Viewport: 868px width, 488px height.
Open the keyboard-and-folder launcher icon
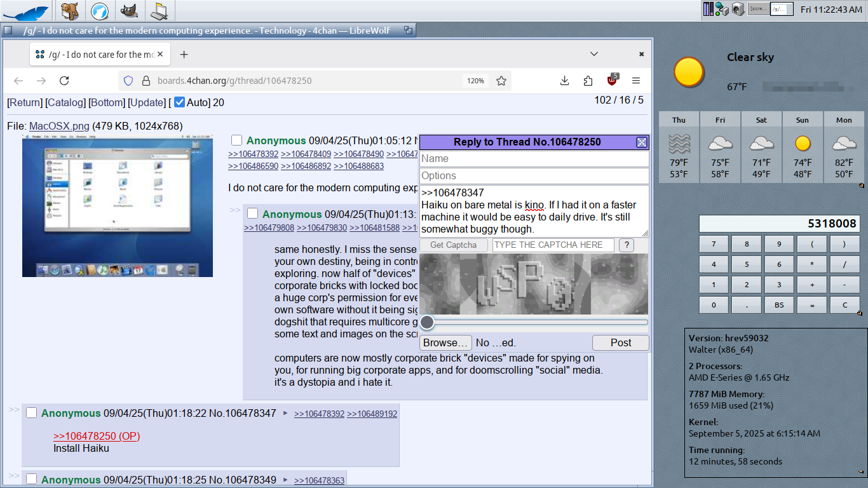pos(159,10)
